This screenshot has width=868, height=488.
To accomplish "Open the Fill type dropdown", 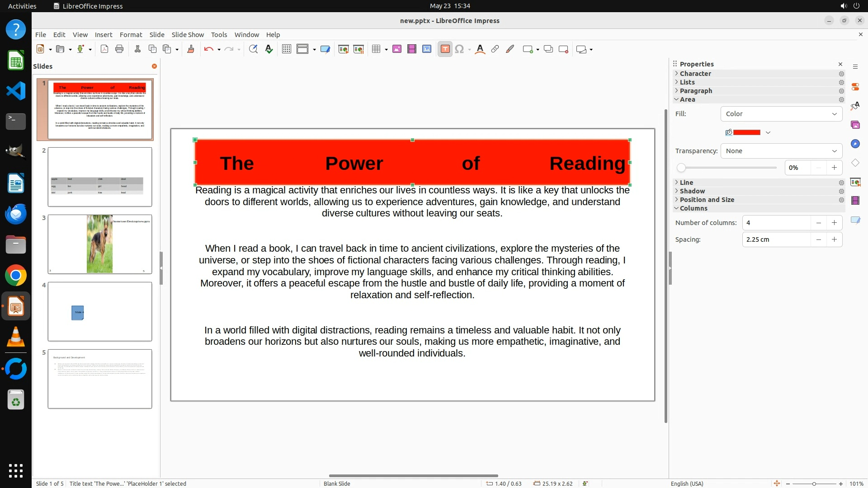I will coord(781,114).
